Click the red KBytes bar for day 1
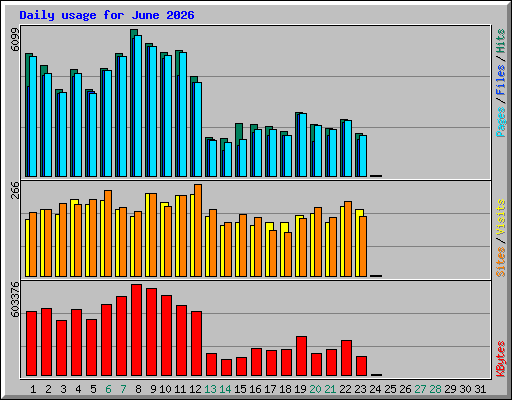The image size is (512, 400). [x=31, y=344]
